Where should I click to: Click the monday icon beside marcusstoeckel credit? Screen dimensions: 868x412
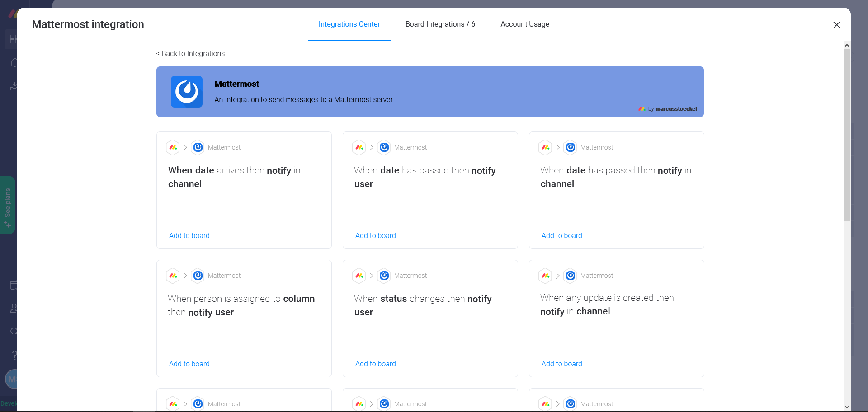(x=642, y=109)
